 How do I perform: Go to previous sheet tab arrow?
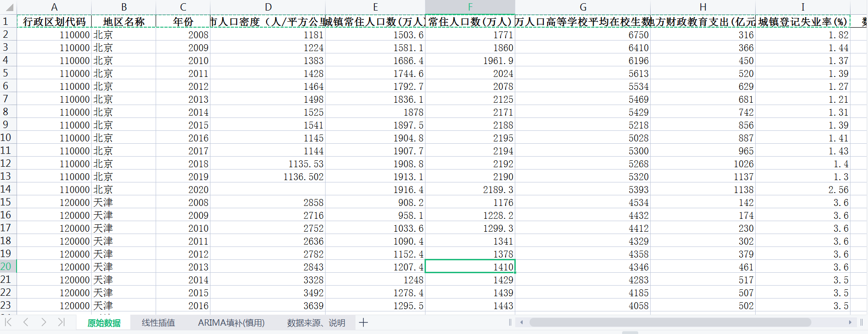point(26,322)
